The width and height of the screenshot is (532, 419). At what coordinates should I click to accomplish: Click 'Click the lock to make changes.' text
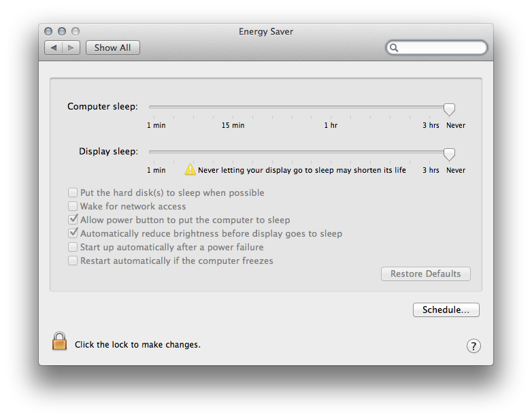pos(137,345)
